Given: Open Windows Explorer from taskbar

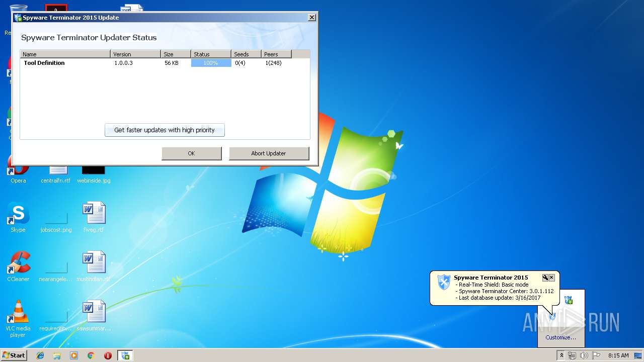Looking at the screenshot, I should coord(57,355).
